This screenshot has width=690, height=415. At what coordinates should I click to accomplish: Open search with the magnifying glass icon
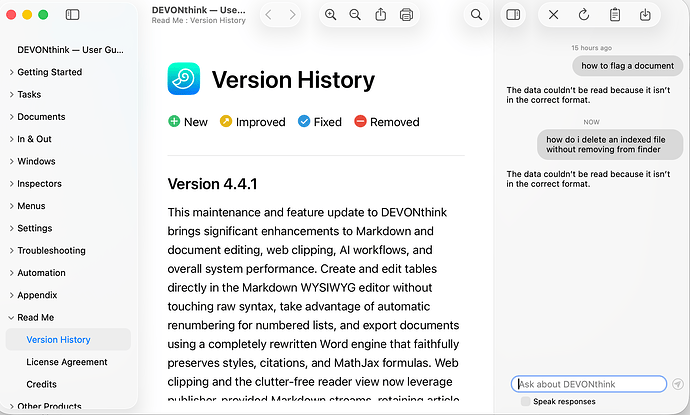[x=476, y=15]
